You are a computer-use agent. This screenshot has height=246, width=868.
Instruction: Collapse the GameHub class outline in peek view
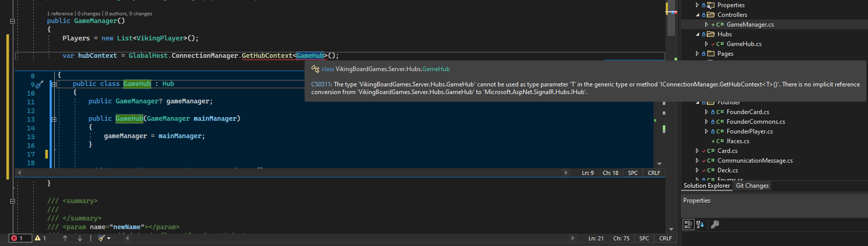[x=54, y=84]
